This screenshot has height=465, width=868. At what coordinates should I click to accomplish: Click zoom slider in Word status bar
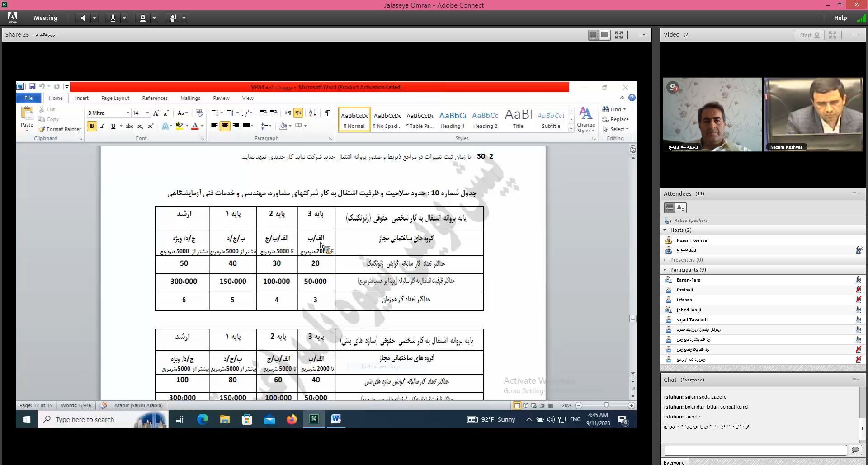pos(606,405)
